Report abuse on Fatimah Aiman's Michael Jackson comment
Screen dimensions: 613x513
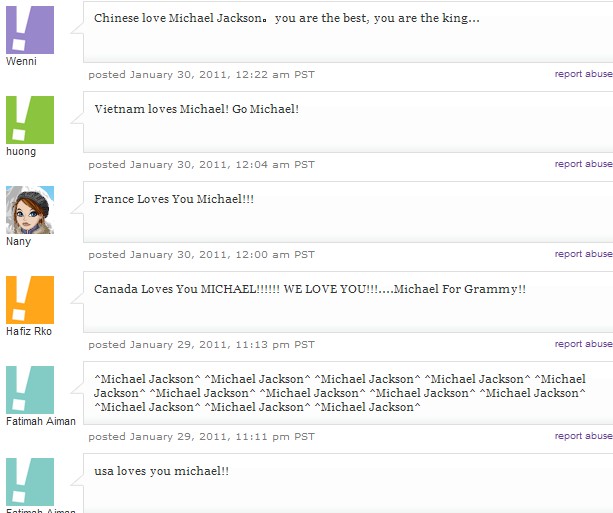583,436
